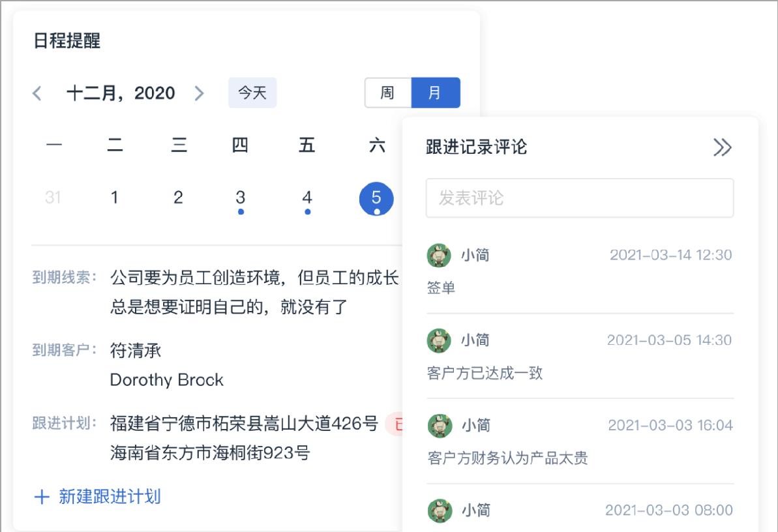Screen dimensions: 778x532
Task: Select highlighted date 5
Action: (376, 198)
